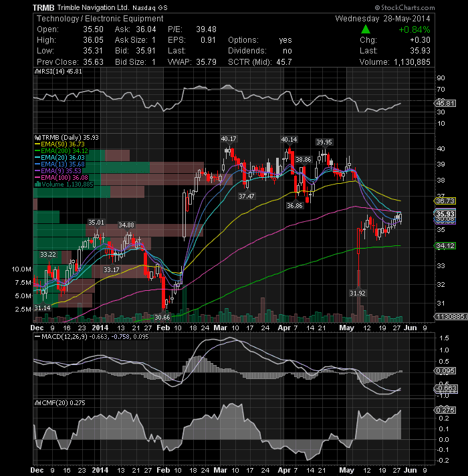Click the VWAP value 35.79

tap(206, 62)
